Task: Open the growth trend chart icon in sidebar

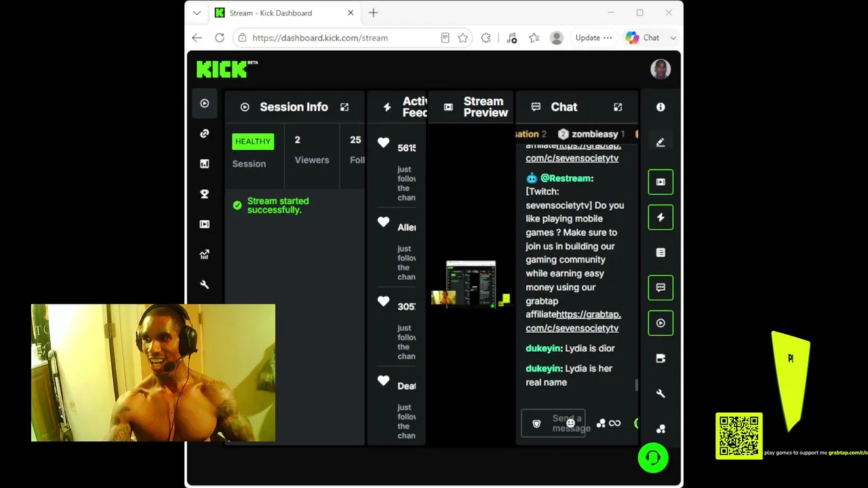Action: [x=204, y=254]
